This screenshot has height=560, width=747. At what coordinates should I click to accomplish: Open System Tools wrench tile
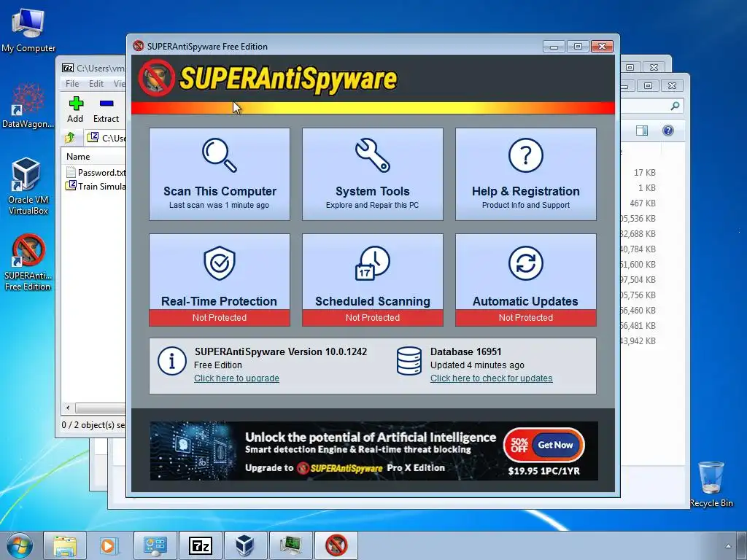373,174
